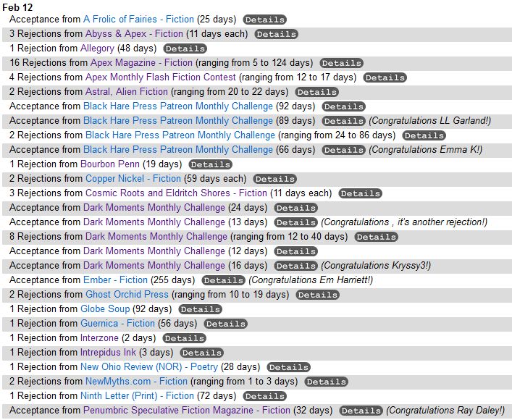Click Details for Dark Moments 16 days acceptance
512x420 pixels.
click(x=296, y=266)
